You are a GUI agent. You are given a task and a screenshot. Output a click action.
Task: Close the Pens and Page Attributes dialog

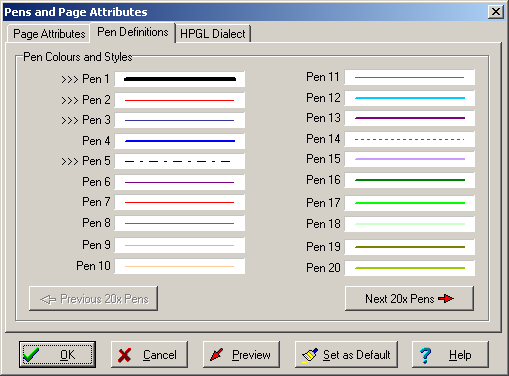pyautogui.click(x=496, y=12)
